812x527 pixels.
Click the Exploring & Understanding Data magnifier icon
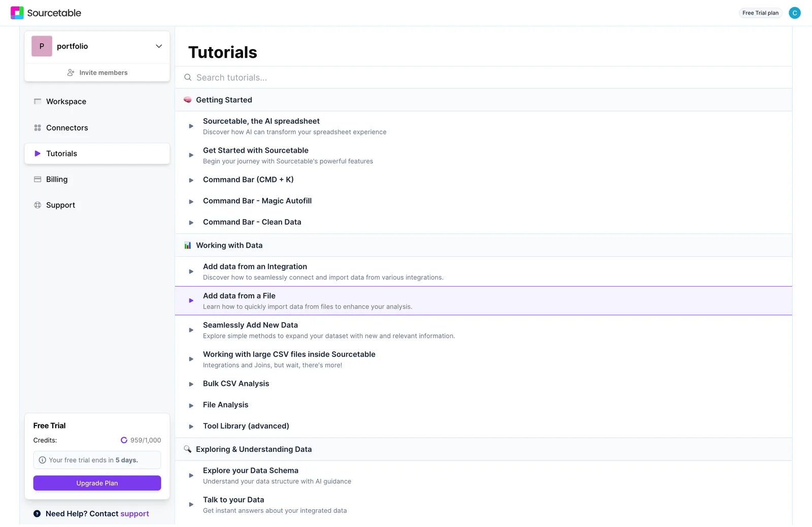(x=188, y=449)
